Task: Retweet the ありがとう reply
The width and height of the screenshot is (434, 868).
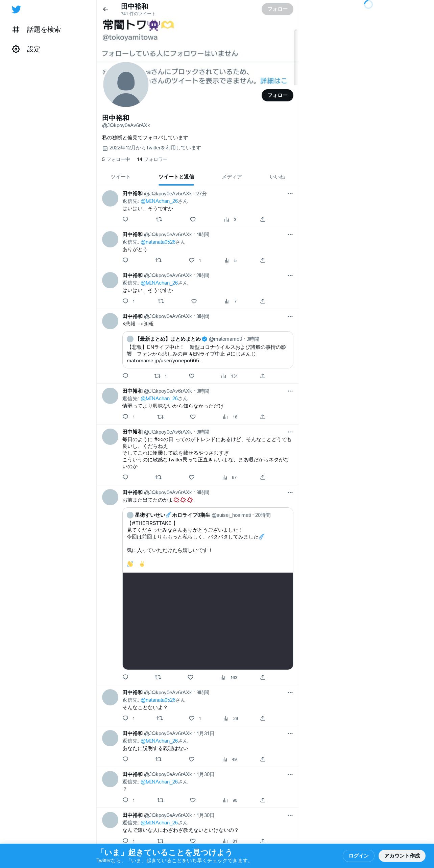Action: pos(158,260)
